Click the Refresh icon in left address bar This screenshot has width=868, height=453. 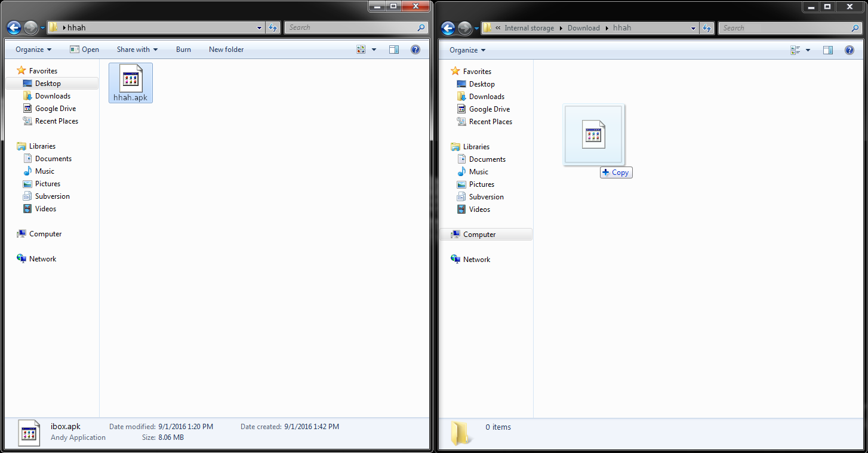point(273,27)
